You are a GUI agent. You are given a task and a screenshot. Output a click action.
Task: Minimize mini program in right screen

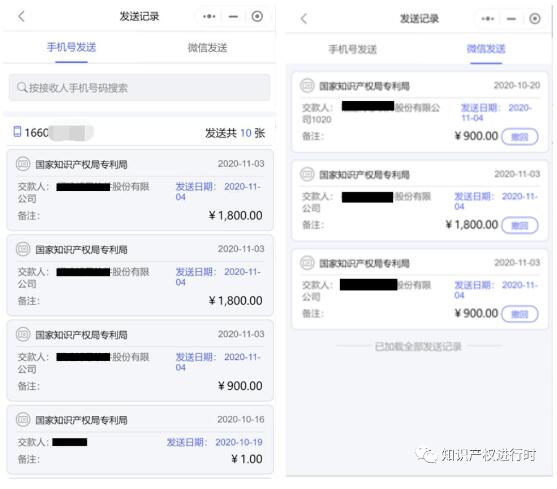[x=511, y=19]
